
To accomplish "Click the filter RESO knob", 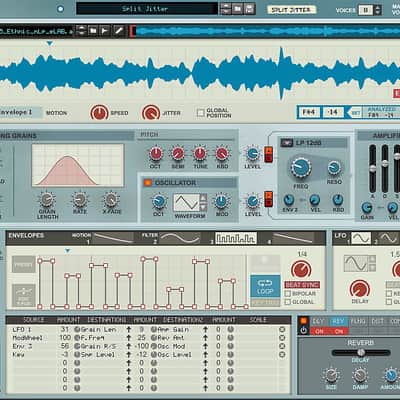I will click(x=334, y=168).
